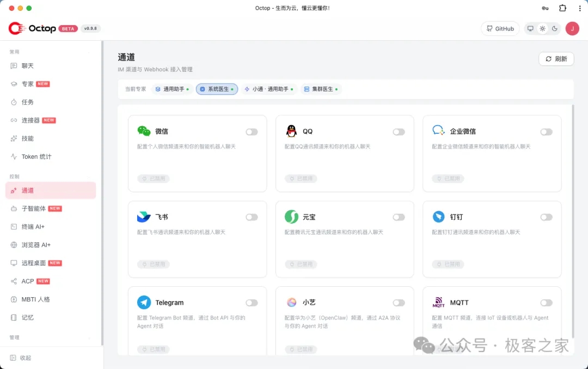Switch to system theme monitor icon
Image resolution: width=588 pixels, height=369 pixels.
click(530, 28)
